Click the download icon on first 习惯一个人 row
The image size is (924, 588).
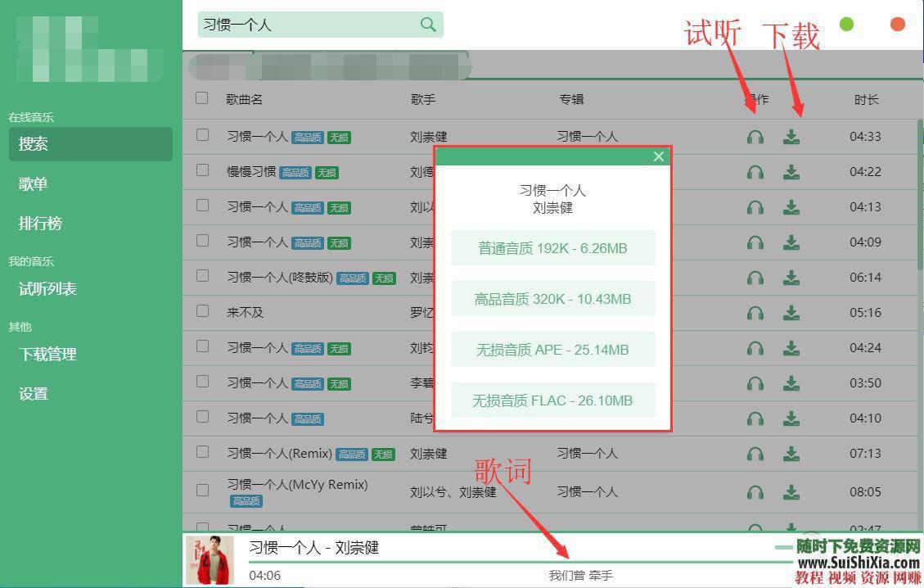[791, 137]
